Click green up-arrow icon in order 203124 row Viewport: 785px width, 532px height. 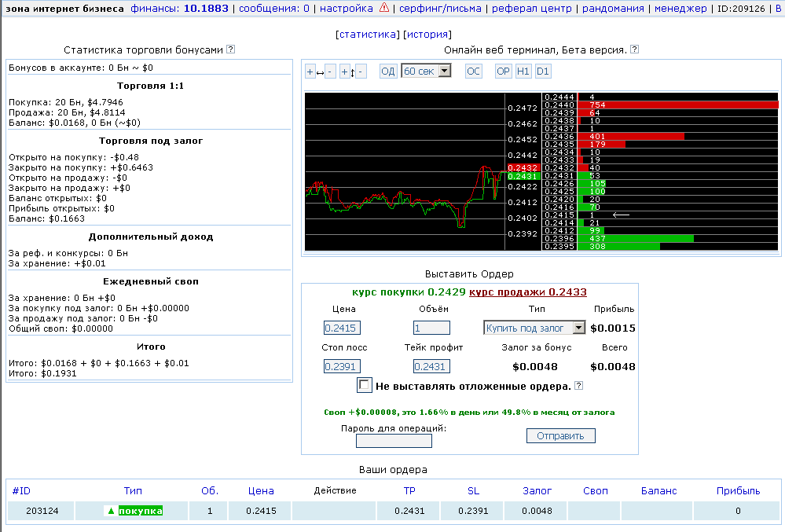point(111,511)
